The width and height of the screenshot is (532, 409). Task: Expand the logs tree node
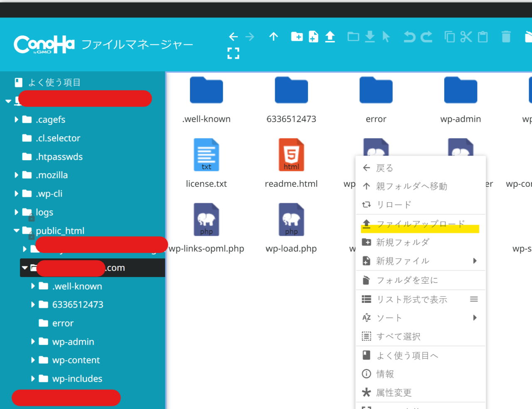[x=16, y=212]
